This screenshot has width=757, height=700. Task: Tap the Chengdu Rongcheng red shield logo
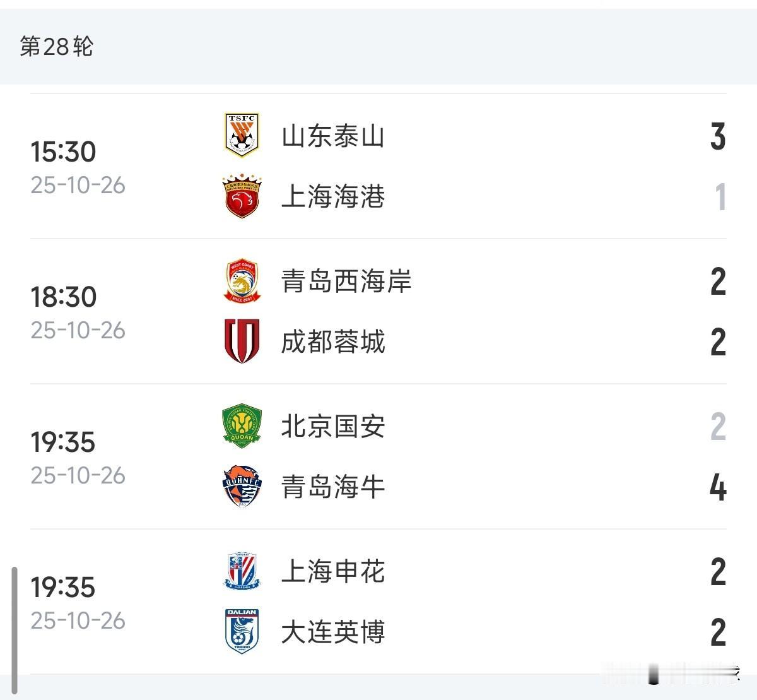point(242,341)
